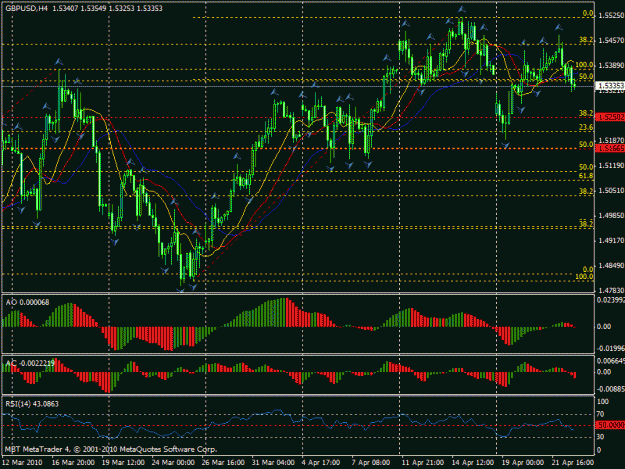Click the 24 Mar 00:00 time label
Screen dimensions: 625x469
pos(173,463)
